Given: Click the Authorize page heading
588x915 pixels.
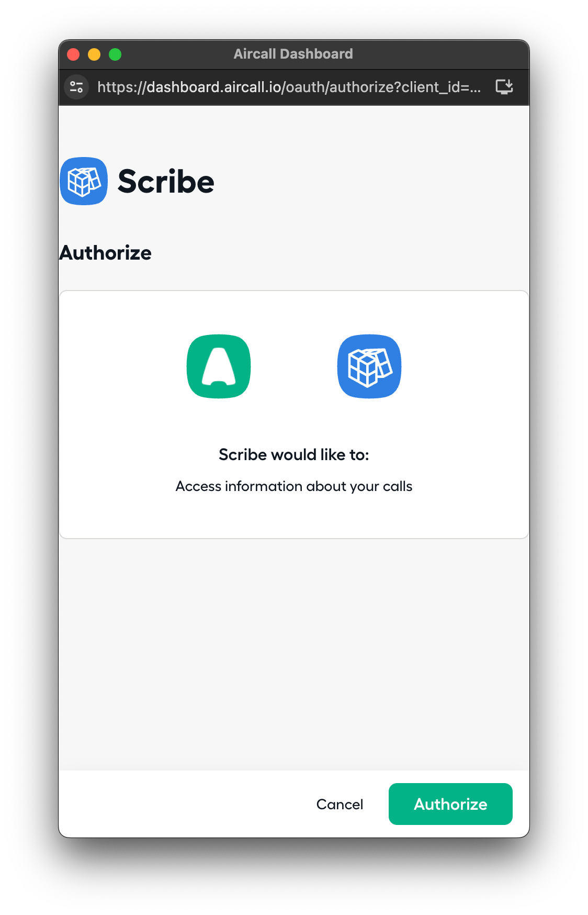Looking at the screenshot, I should coord(105,253).
